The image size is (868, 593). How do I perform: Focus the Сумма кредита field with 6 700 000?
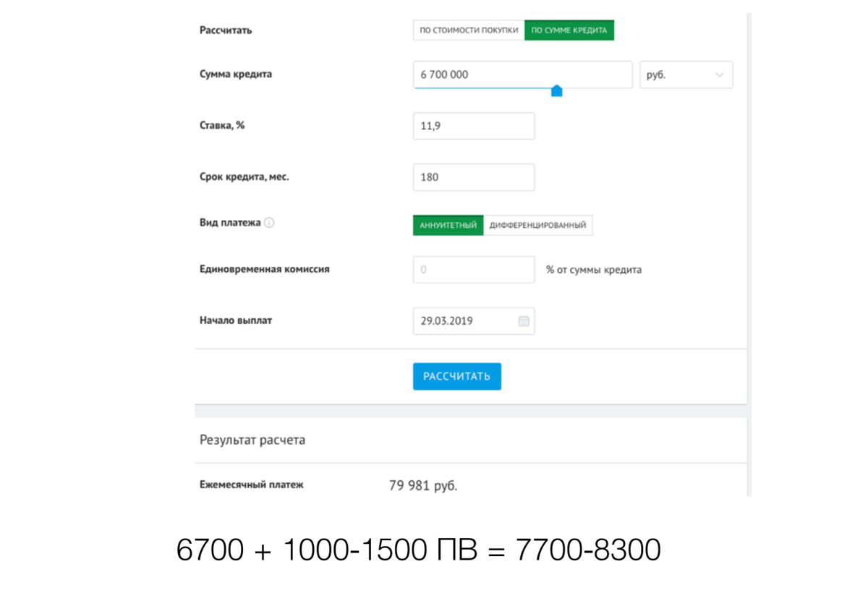tap(522, 74)
